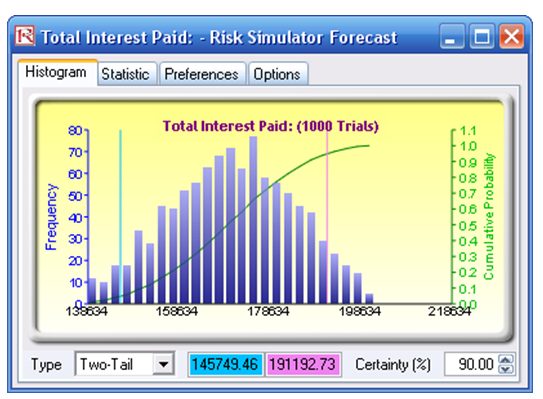
Task: Minimize the forecast window
Action: (x=452, y=36)
